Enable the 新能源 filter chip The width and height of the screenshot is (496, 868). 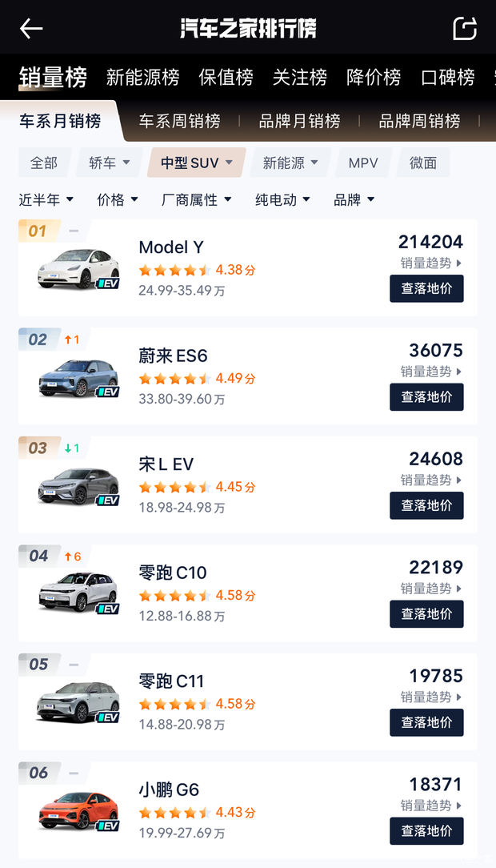pyautogui.click(x=290, y=162)
